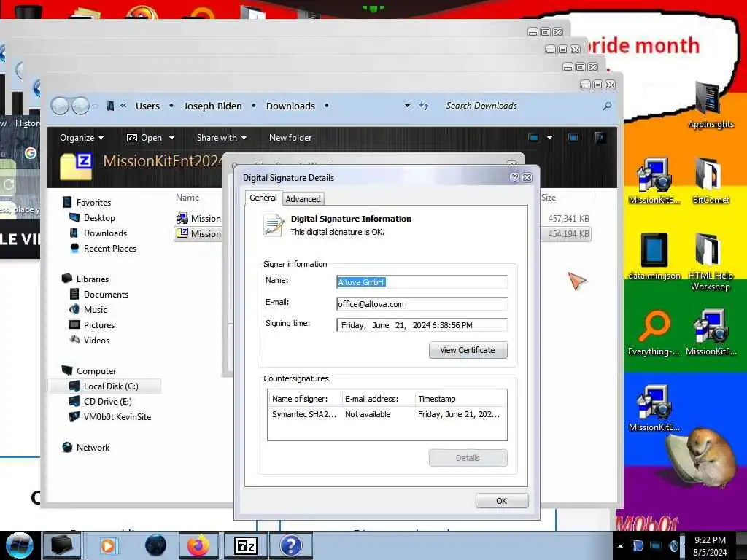Open the Documents library
747x560 pixels.
click(x=106, y=295)
